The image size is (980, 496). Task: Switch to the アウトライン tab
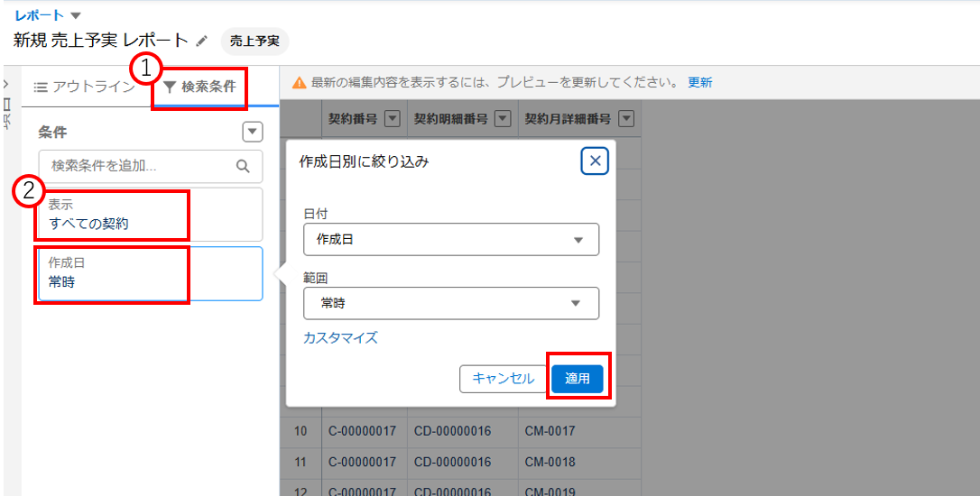85,87
